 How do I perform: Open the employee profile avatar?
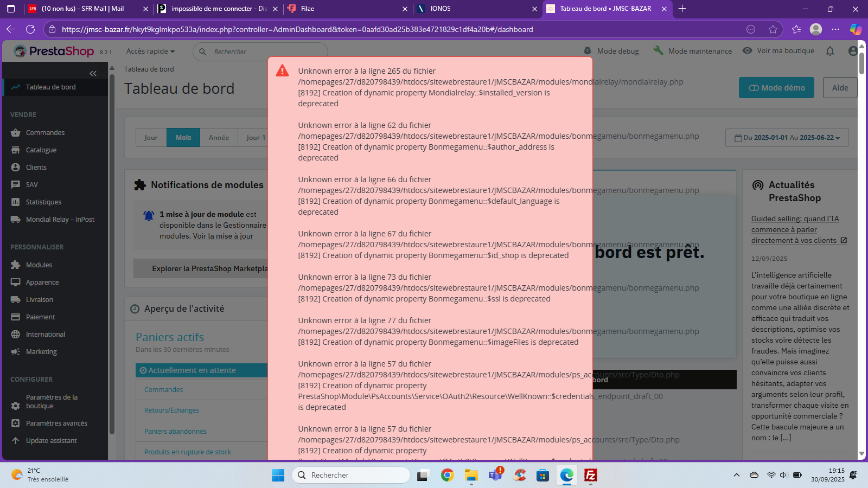(x=853, y=51)
